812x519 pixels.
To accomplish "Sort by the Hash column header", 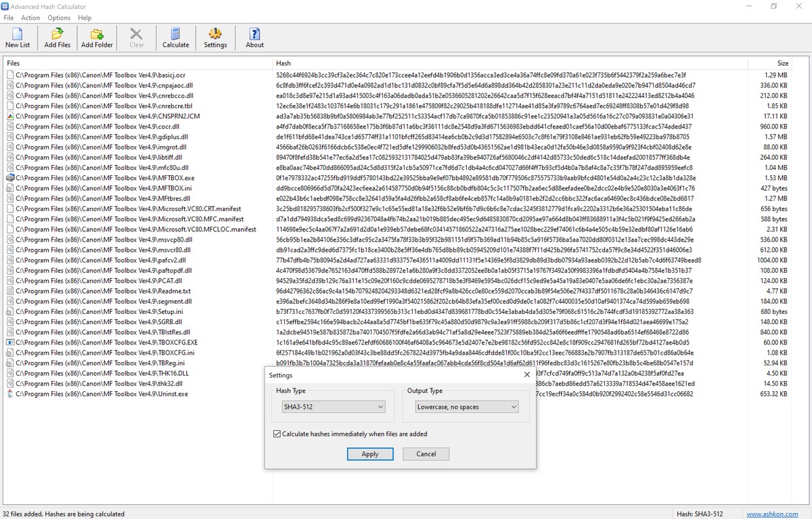I will pyautogui.click(x=510, y=63).
